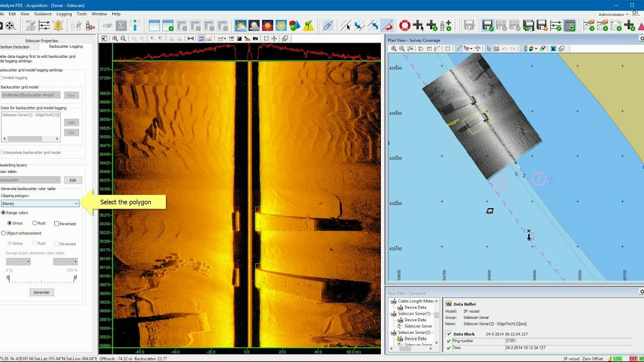Open the Tools menu
This screenshot has height=362, width=644.
(82, 14)
